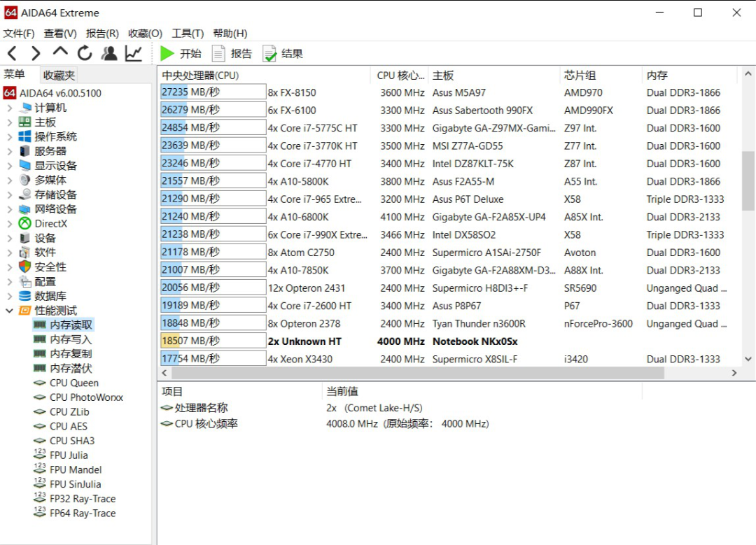The height and width of the screenshot is (545, 756).
Task: Click the 操作系统 Windows logo icon
Action: point(25,136)
